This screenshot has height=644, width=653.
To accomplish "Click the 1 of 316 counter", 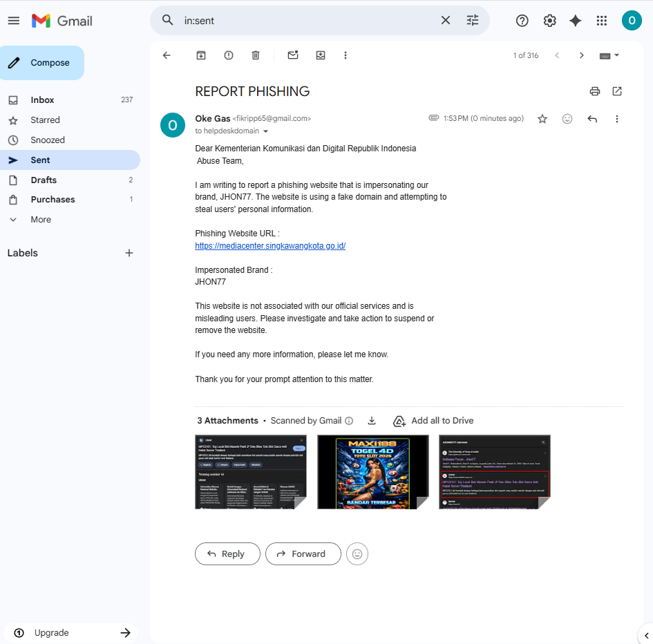I will click(x=526, y=55).
